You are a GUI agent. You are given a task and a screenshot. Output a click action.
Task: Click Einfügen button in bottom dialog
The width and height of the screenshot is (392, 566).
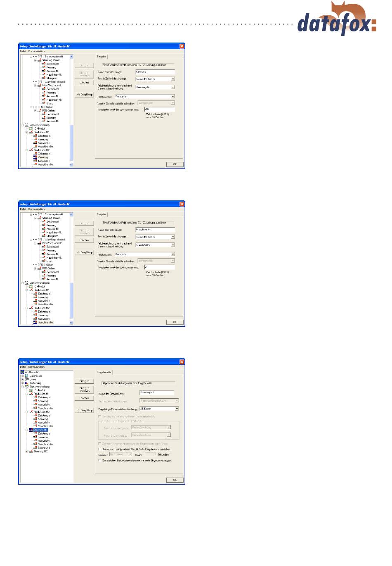84,381
